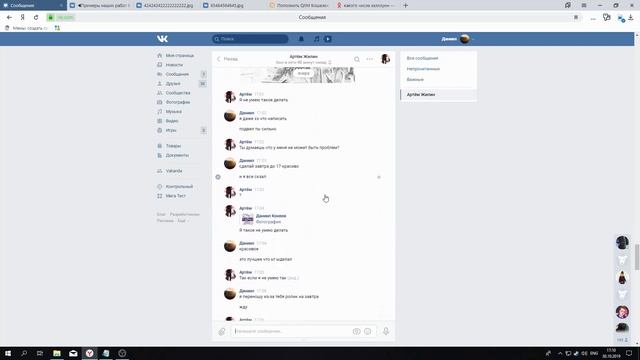Click the Товары icon in sidebar

click(x=160, y=146)
